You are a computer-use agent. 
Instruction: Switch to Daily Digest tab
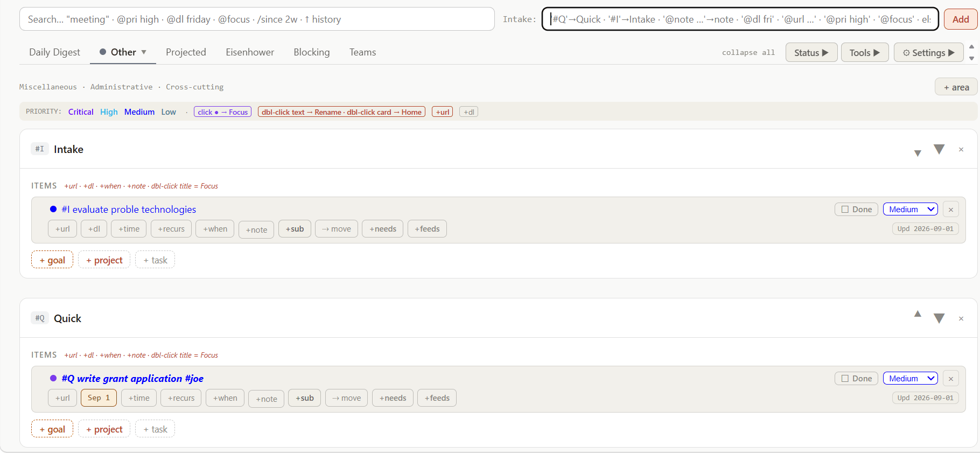coord(54,52)
